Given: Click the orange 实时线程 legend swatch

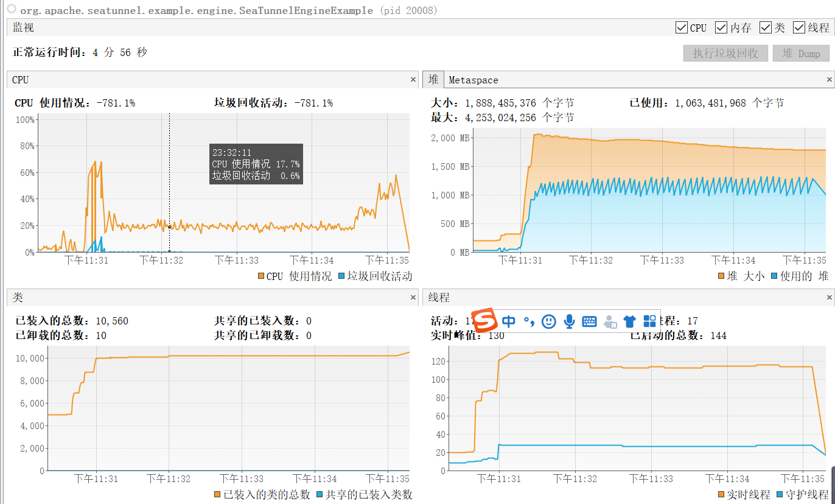Looking at the screenshot, I should (x=722, y=495).
